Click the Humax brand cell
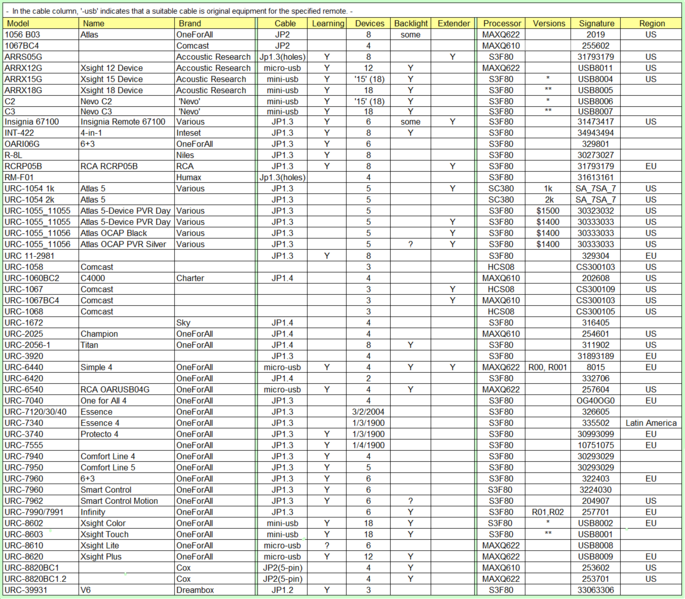 [189, 177]
